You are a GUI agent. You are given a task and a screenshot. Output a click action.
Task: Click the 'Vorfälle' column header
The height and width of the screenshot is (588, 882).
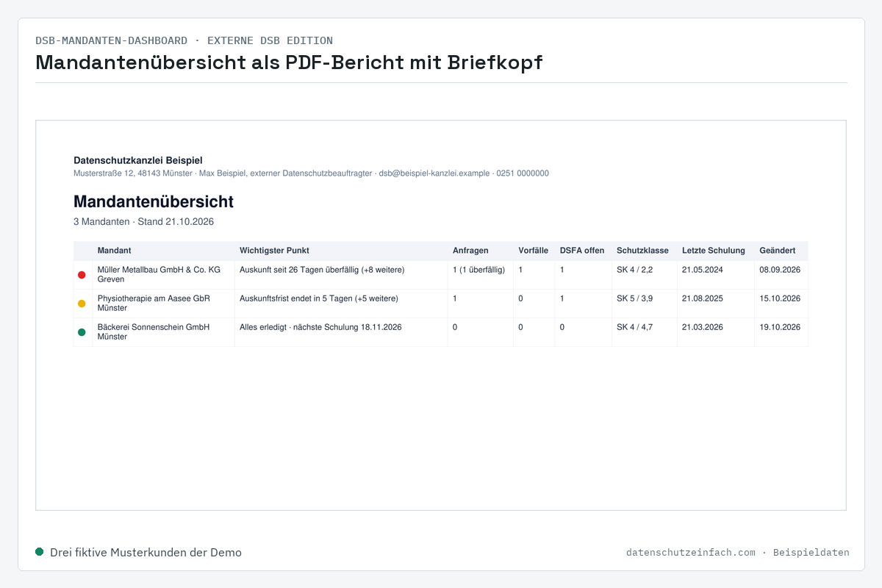(x=533, y=251)
